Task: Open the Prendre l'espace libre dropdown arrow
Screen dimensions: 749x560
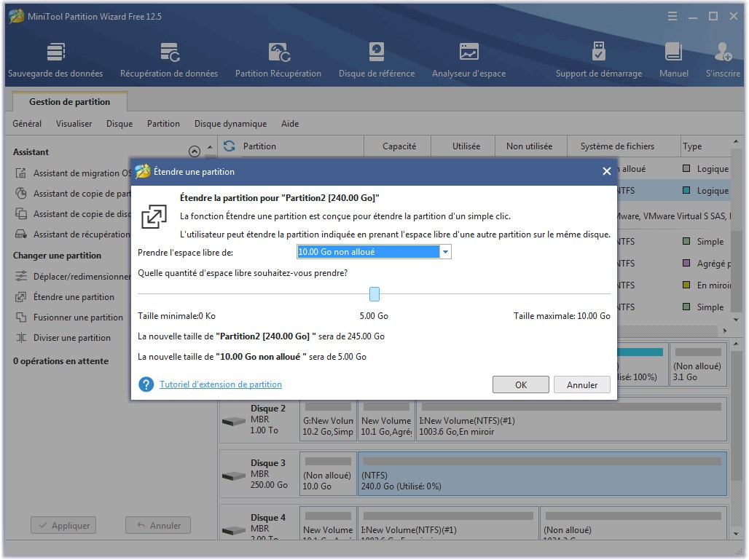Action: 445,252
